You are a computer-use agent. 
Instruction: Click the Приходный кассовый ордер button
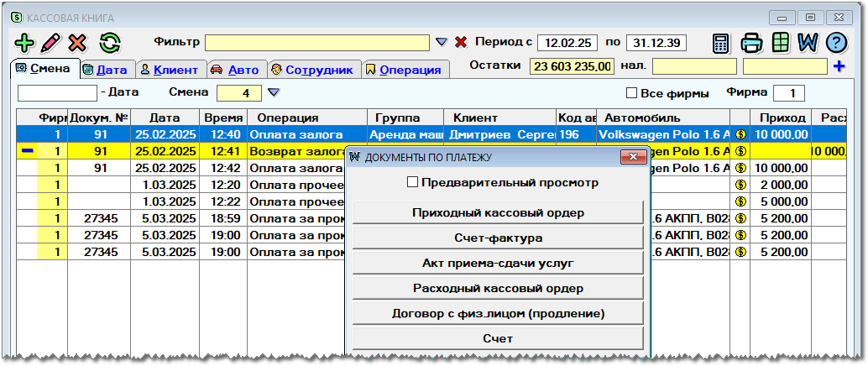pos(498,212)
